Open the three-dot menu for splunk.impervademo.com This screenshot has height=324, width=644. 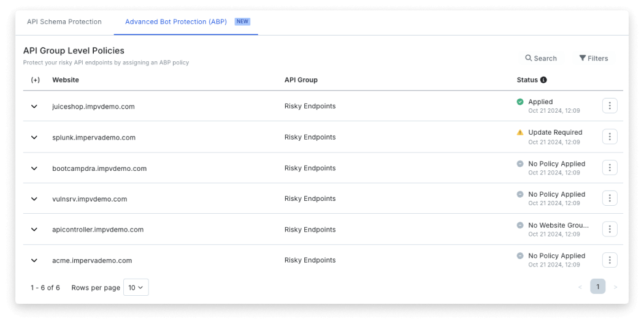(609, 137)
